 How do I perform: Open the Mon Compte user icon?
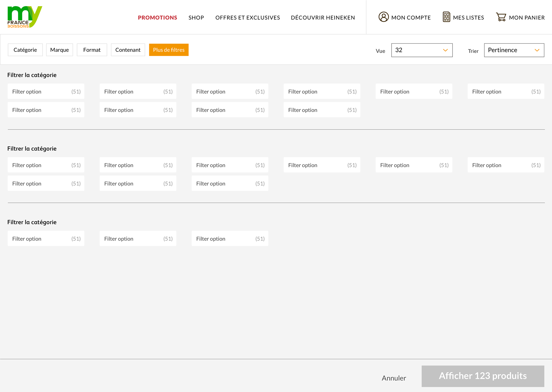(x=384, y=17)
